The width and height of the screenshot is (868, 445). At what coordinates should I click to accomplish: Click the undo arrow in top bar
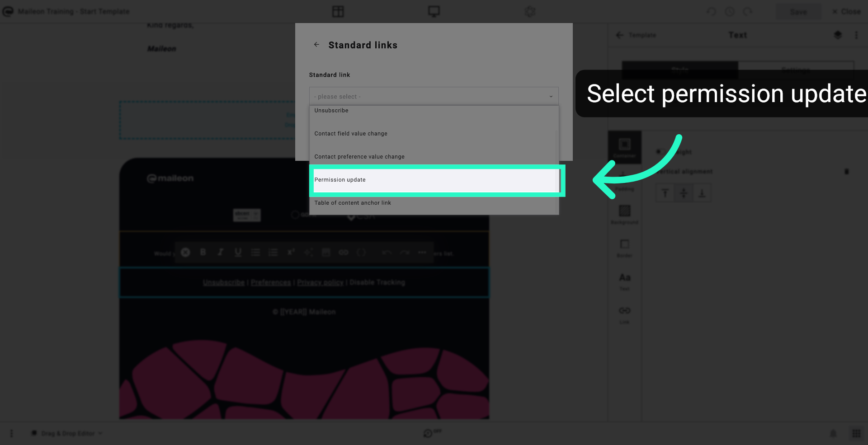712,11
